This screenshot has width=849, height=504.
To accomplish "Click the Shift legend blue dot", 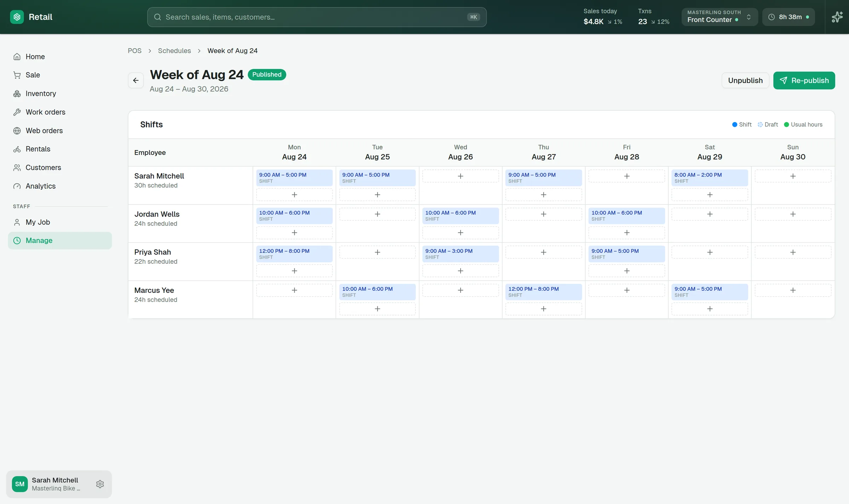I will (x=735, y=124).
